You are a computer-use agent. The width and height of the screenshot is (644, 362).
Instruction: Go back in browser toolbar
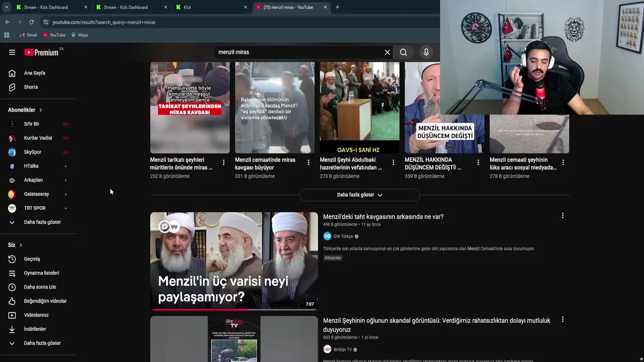pos(7,22)
